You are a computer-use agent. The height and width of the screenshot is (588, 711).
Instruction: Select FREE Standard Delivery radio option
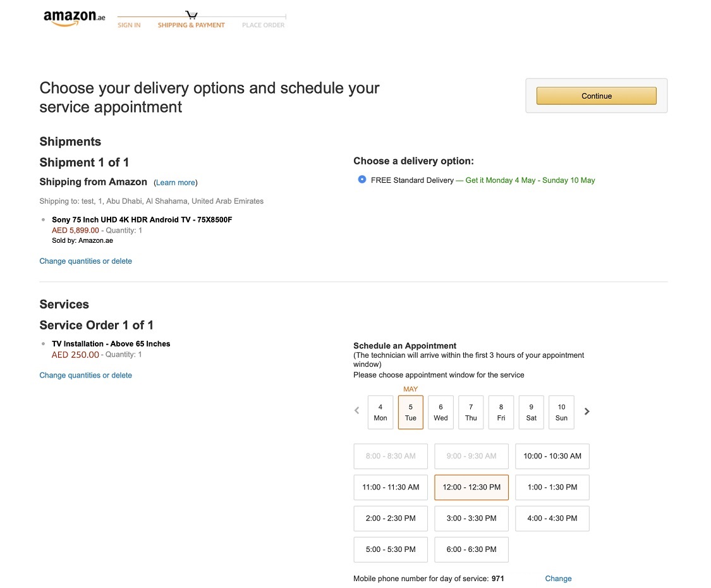[x=362, y=180]
